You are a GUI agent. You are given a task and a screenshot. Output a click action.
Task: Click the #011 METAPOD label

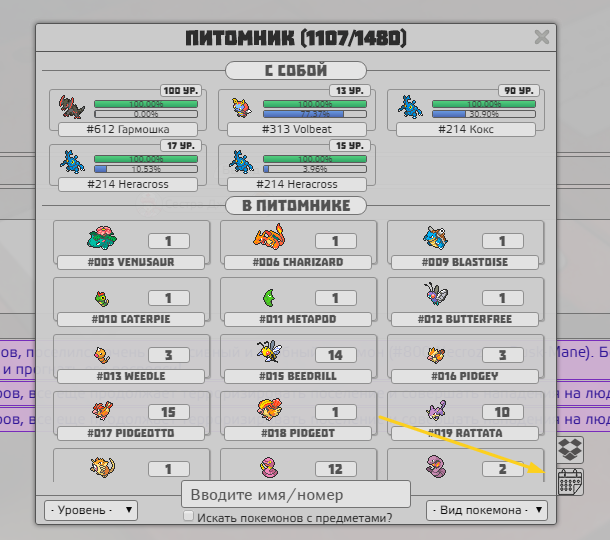point(298,319)
